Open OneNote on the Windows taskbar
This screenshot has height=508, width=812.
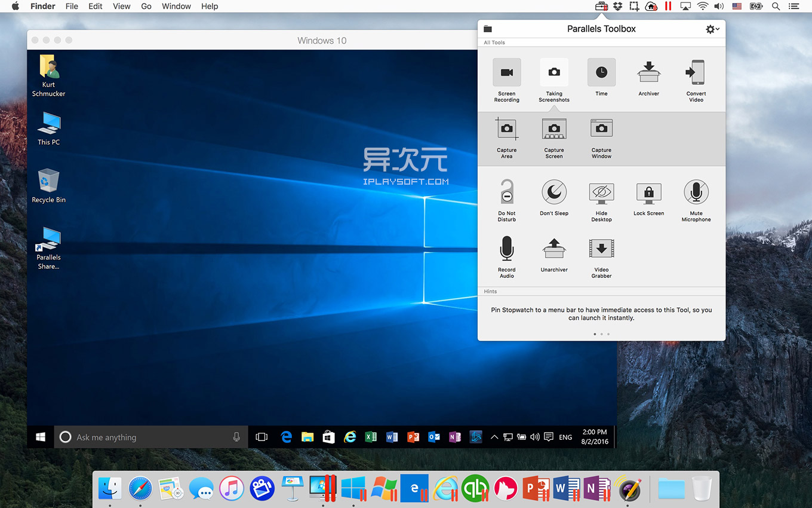point(455,437)
